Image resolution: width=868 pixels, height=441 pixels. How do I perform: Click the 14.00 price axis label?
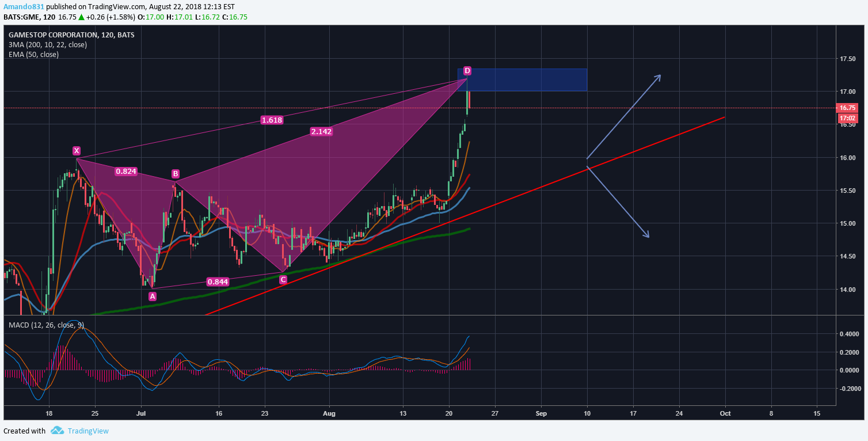point(848,290)
